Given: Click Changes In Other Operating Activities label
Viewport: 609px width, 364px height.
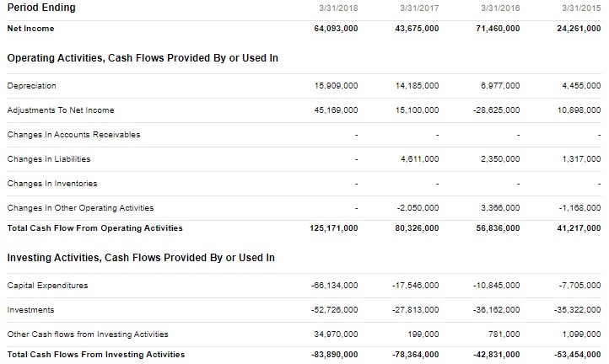Looking at the screenshot, I should click(x=80, y=208).
